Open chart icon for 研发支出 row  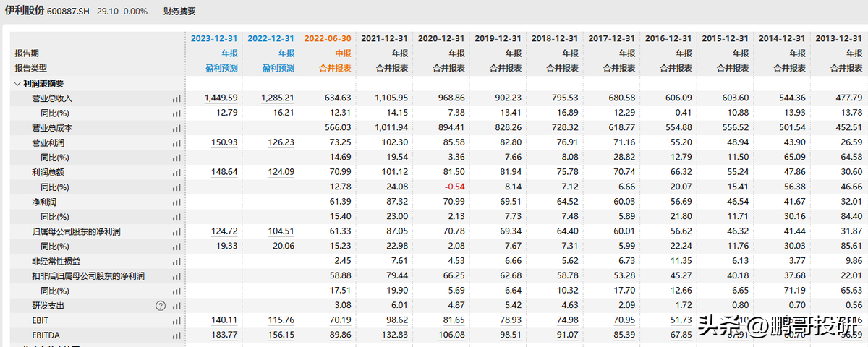click(176, 306)
